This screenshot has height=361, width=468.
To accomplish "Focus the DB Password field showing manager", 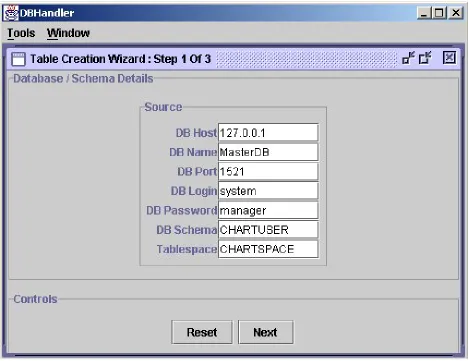I will [268, 210].
